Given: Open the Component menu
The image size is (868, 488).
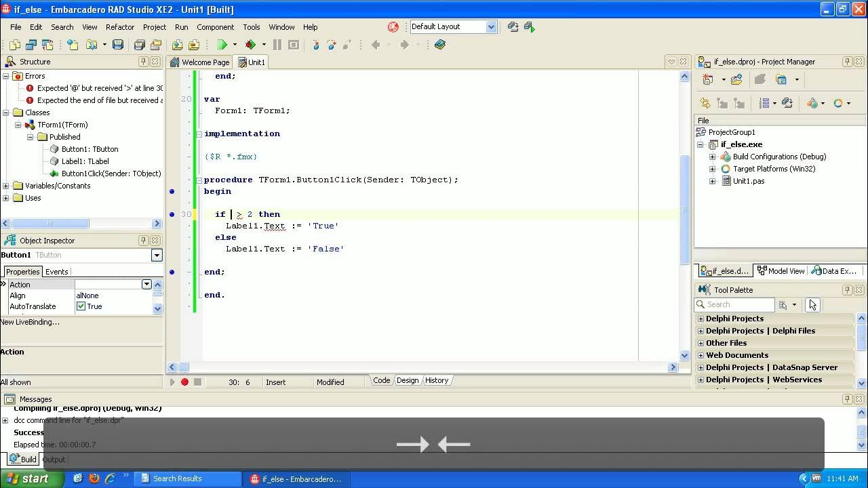Looking at the screenshot, I should tap(215, 27).
